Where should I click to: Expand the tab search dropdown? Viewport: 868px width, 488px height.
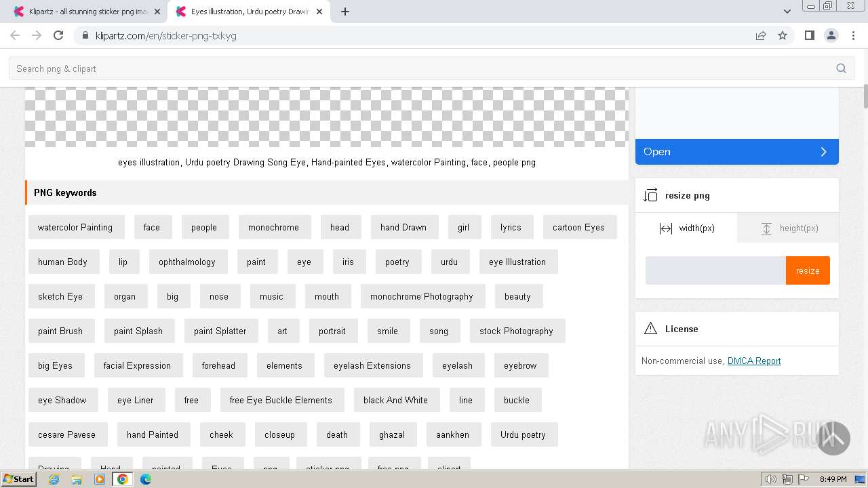coord(787,12)
